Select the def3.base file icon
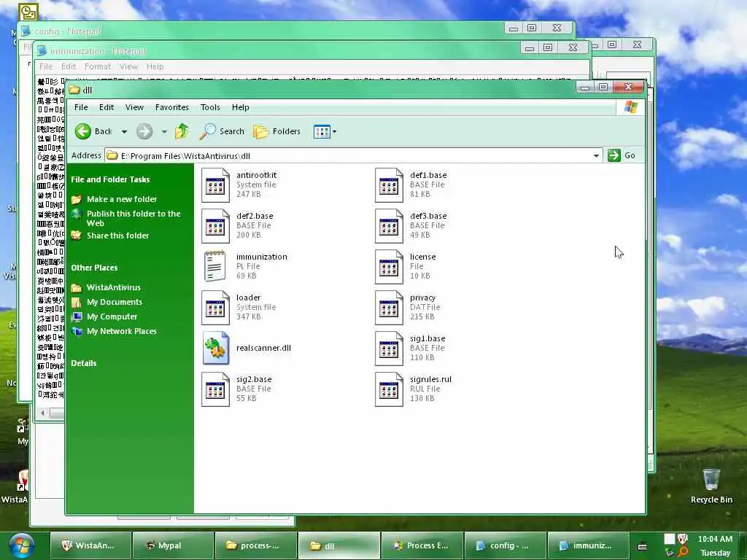This screenshot has height=560, width=747. [x=389, y=226]
